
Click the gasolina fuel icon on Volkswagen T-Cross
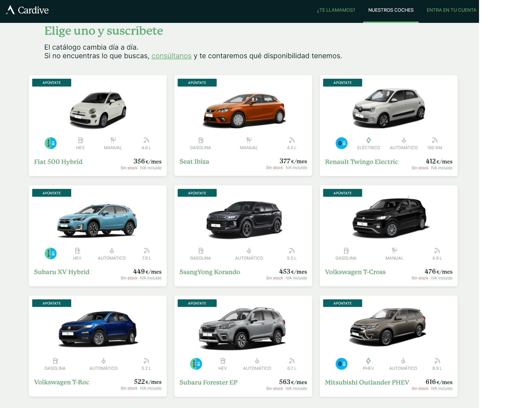(346, 251)
